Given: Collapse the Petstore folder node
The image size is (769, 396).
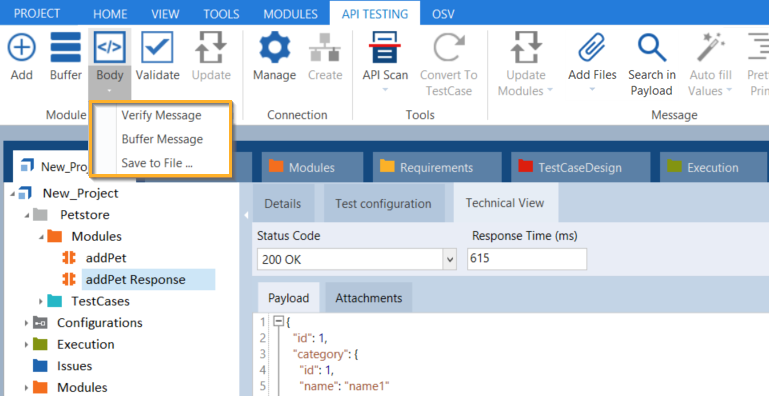Looking at the screenshot, I should point(26,215).
